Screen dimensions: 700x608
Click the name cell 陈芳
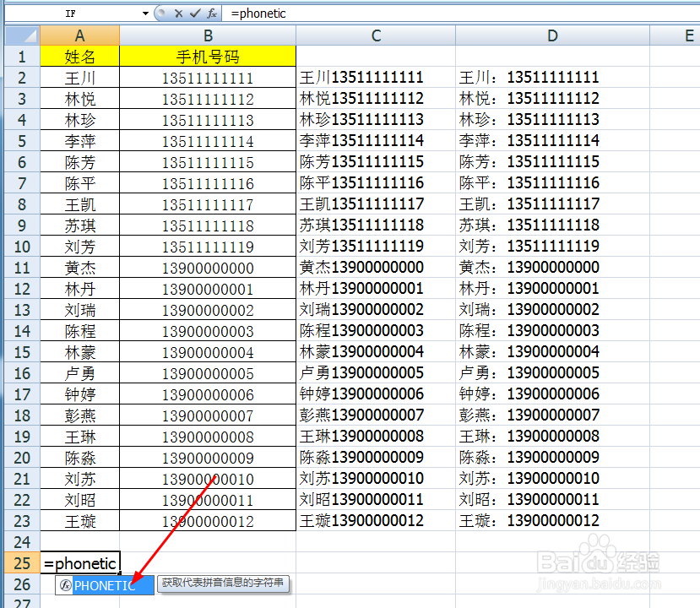point(80,162)
